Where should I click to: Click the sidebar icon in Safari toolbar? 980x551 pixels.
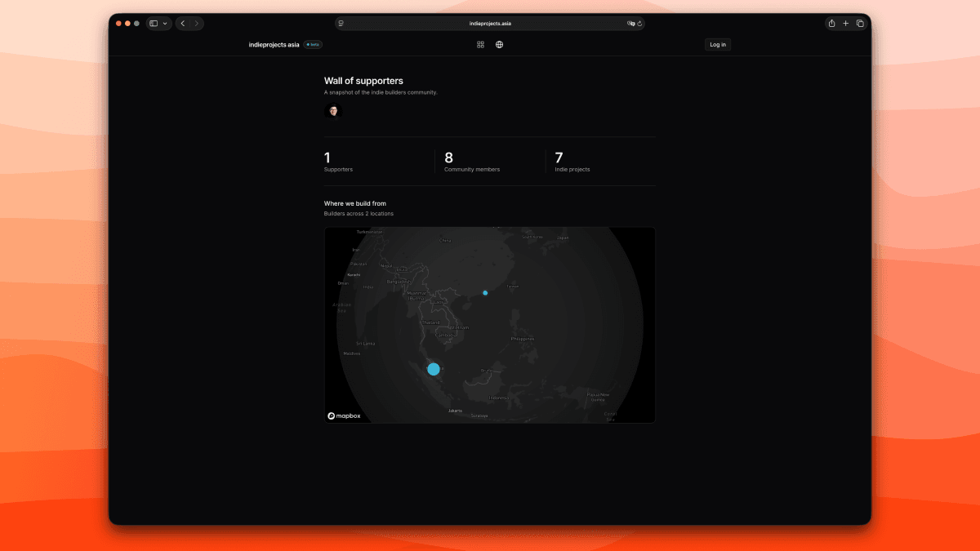pos(154,23)
